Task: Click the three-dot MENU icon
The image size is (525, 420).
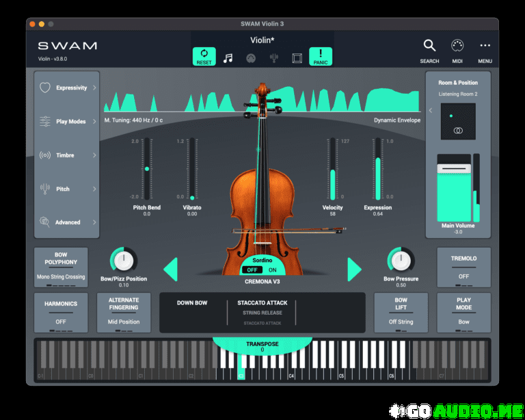Action: (x=485, y=46)
